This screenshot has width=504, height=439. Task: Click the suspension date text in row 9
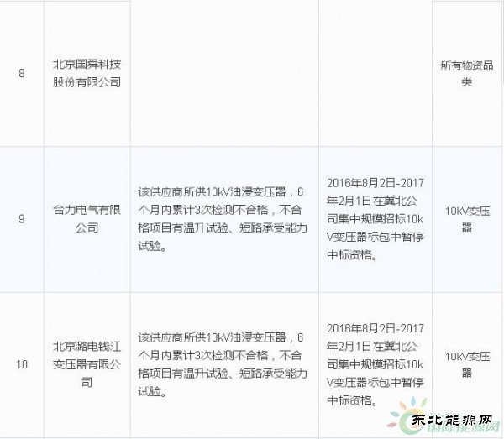(375, 220)
